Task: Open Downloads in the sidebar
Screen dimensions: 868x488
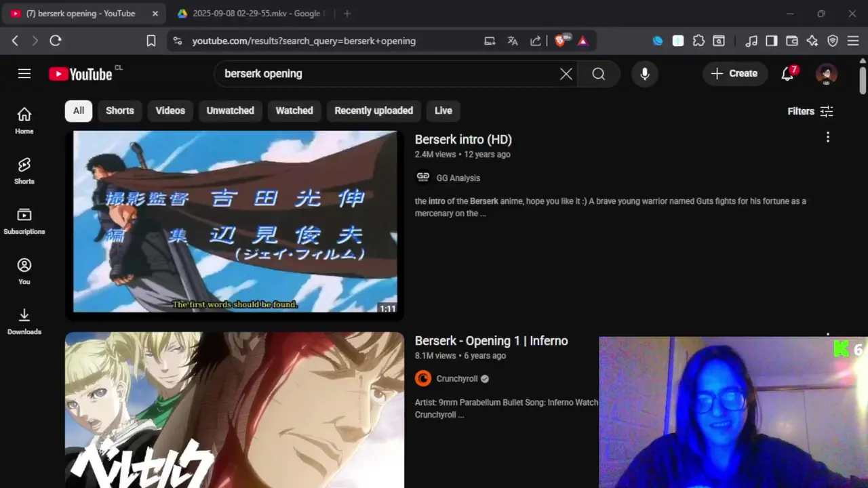Action: coord(24,321)
